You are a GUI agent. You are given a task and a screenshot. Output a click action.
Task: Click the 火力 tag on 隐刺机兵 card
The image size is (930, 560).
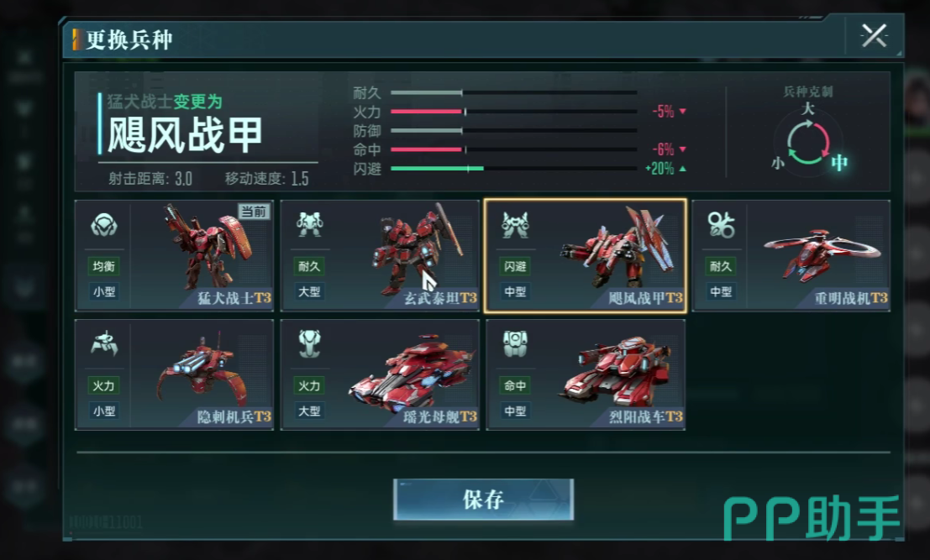tap(104, 385)
